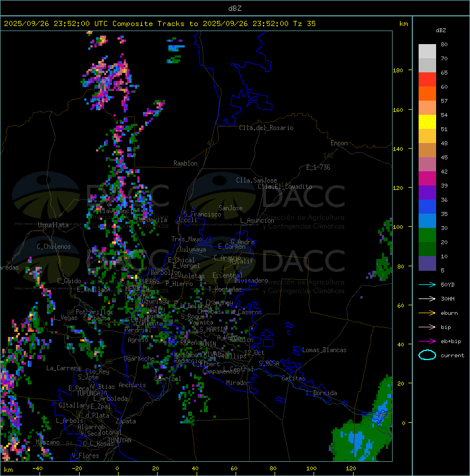The height and width of the screenshot is (476, 470).
Task: Click the 'Potrerillos' place label
Action: coord(94,312)
